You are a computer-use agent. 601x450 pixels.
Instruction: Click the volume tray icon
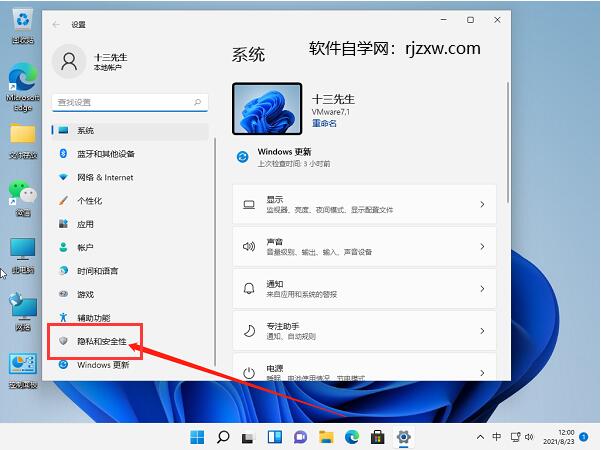click(x=529, y=437)
